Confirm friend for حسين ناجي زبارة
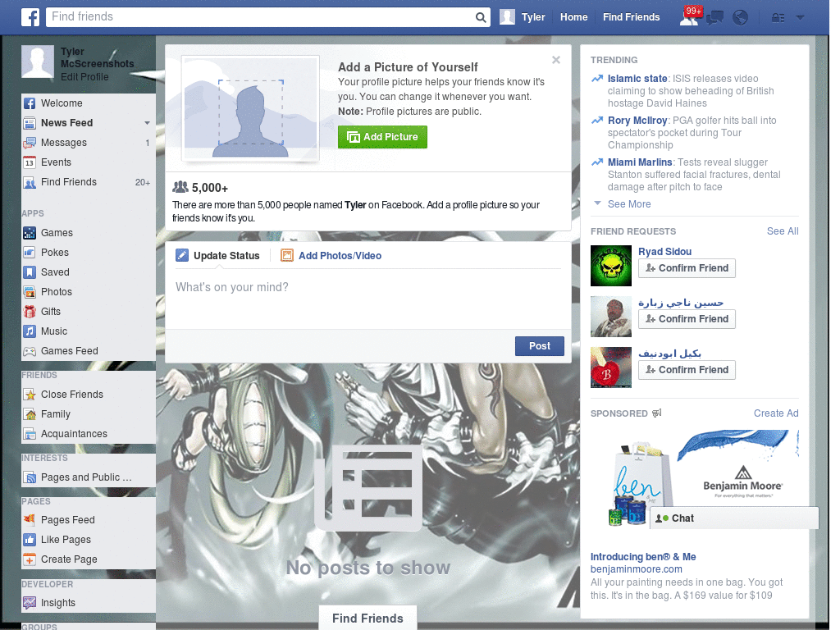The image size is (840, 630). (x=687, y=319)
